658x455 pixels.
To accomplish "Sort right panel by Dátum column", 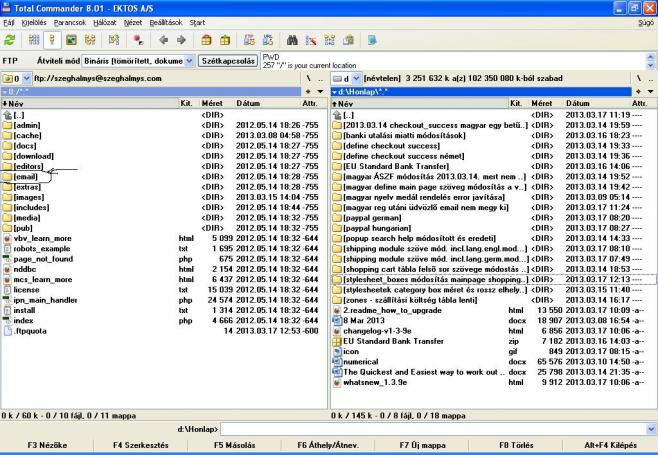I will [596, 103].
